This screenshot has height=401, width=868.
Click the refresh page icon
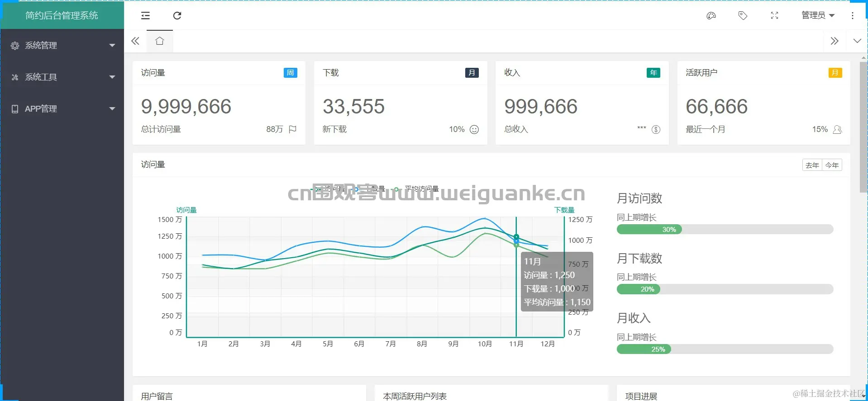click(177, 16)
